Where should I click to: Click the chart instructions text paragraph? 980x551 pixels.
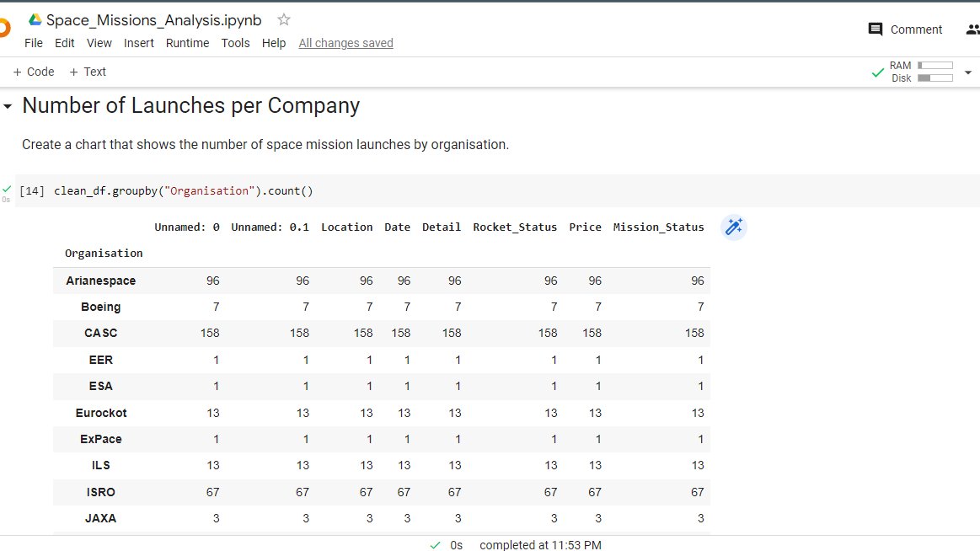tap(265, 144)
